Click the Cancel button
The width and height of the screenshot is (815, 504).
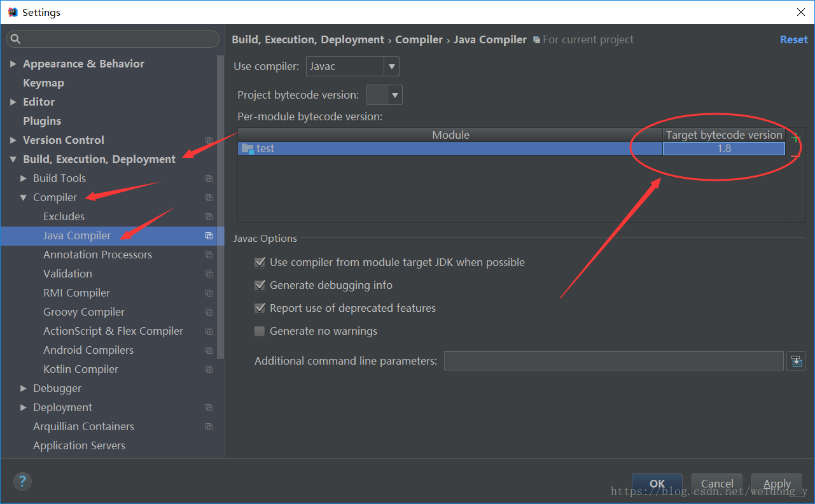tap(717, 484)
